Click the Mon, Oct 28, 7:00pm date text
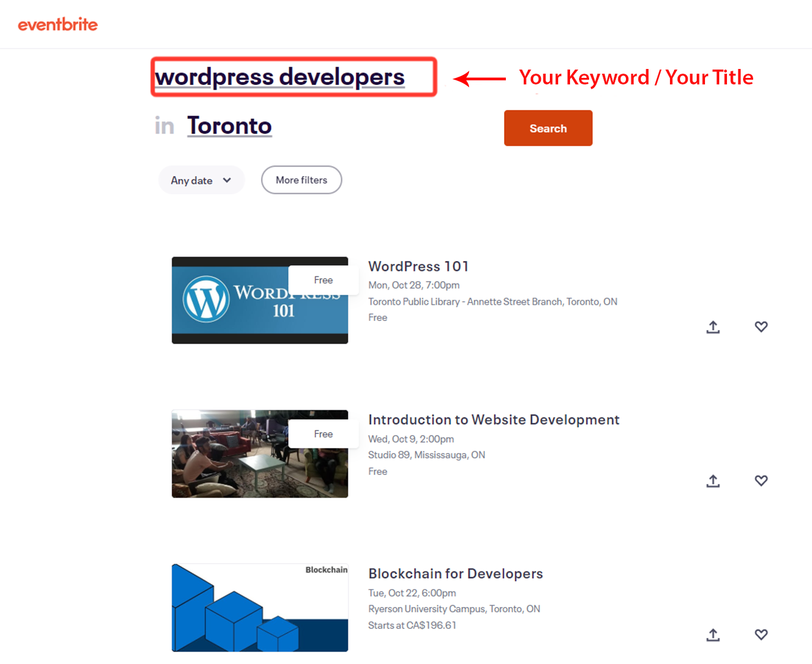Screen dimensions: 812x664 pos(414,285)
